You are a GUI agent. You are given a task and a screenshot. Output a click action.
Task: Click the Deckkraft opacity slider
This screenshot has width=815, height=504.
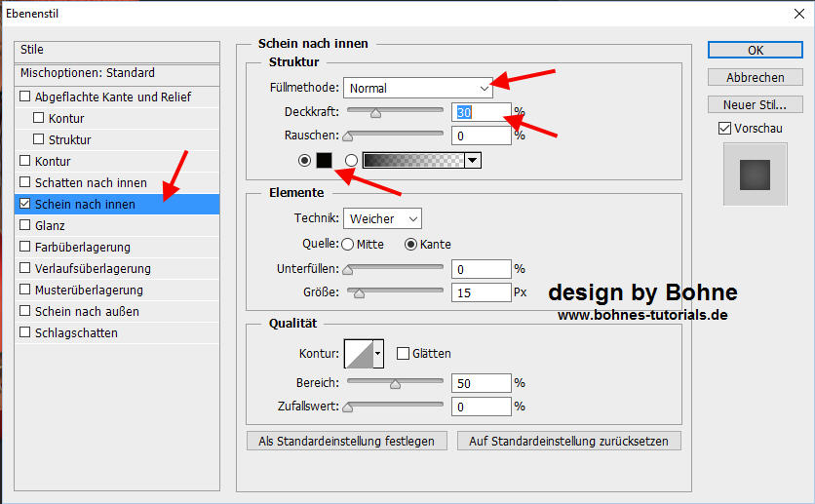tap(394, 112)
